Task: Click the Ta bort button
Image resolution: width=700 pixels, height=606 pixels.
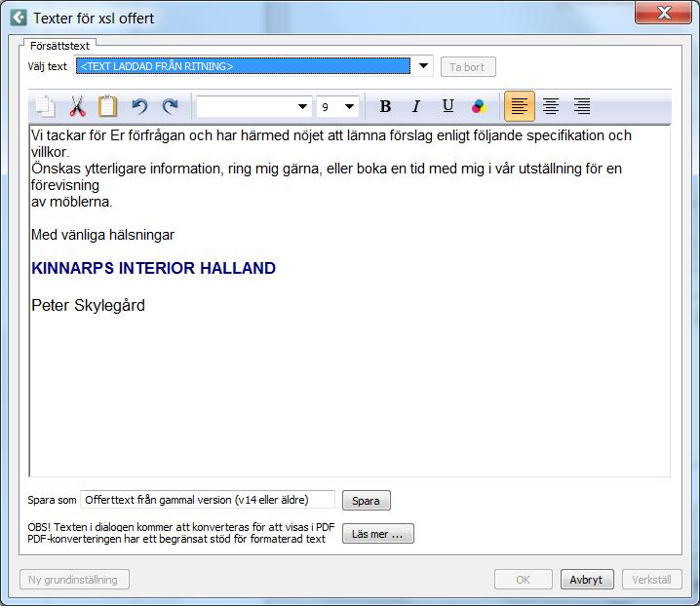Action: pos(468,67)
